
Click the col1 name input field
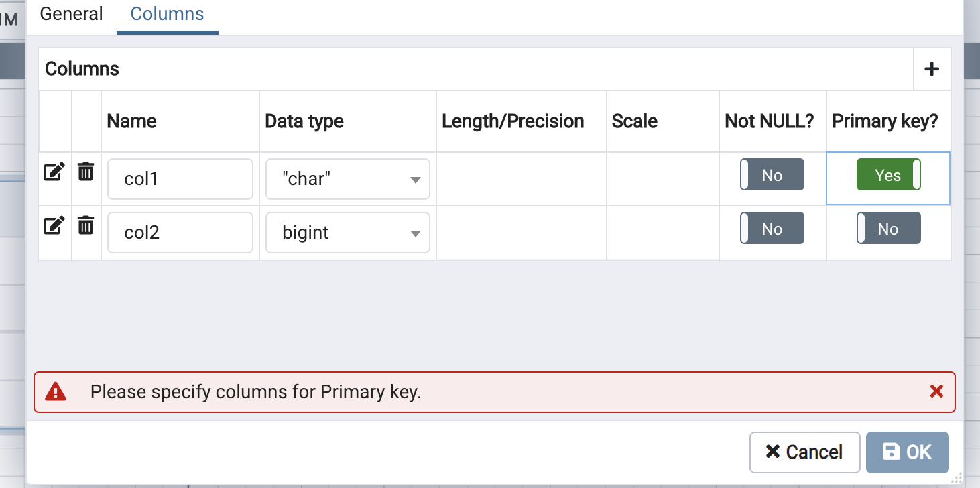pyautogui.click(x=180, y=179)
